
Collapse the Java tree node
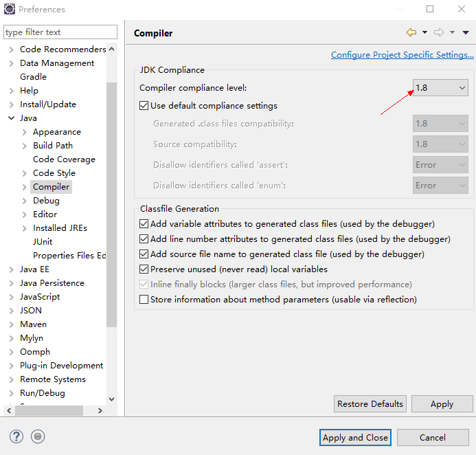coord(11,118)
